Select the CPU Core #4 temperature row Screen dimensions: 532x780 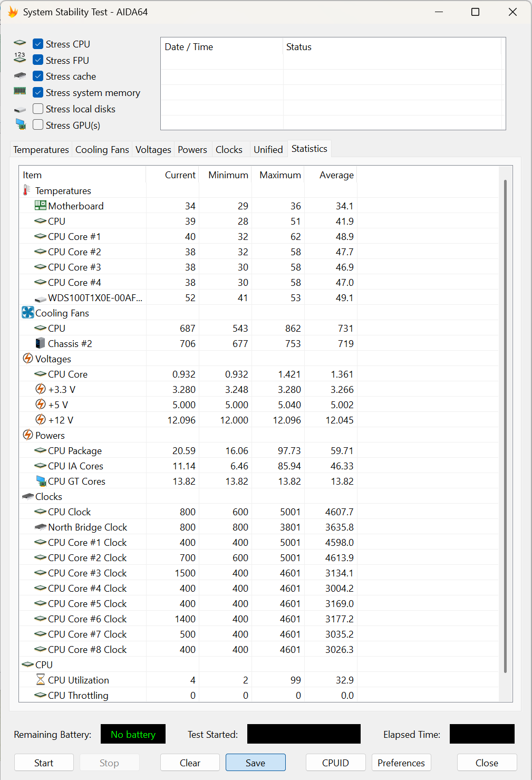(x=258, y=282)
